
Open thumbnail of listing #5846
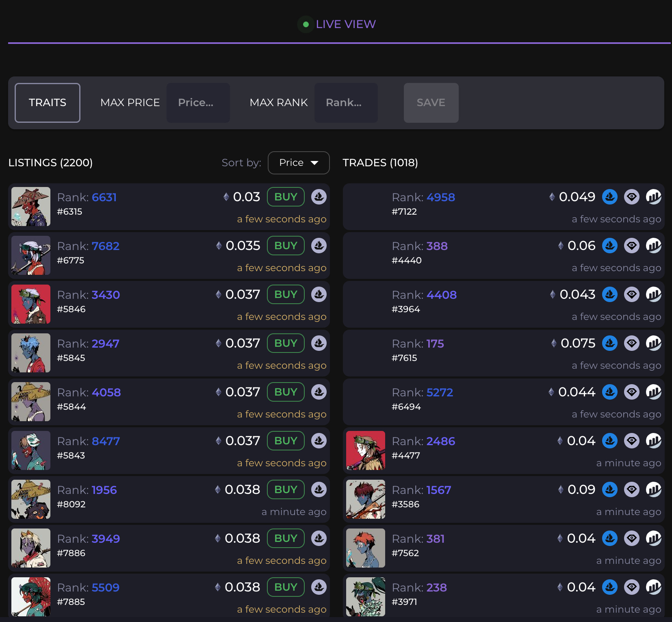coord(31,304)
